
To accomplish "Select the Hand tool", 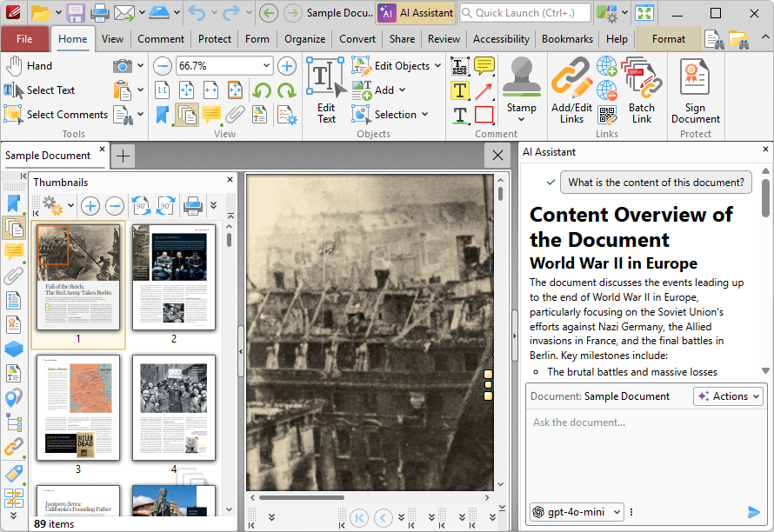I will tap(29, 66).
